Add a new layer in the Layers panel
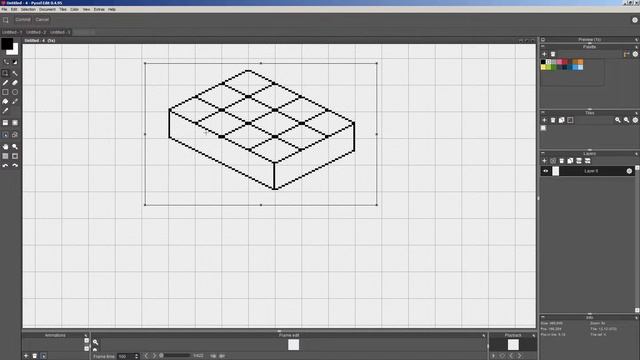This screenshot has height=360, width=640. (x=544, y=161)
